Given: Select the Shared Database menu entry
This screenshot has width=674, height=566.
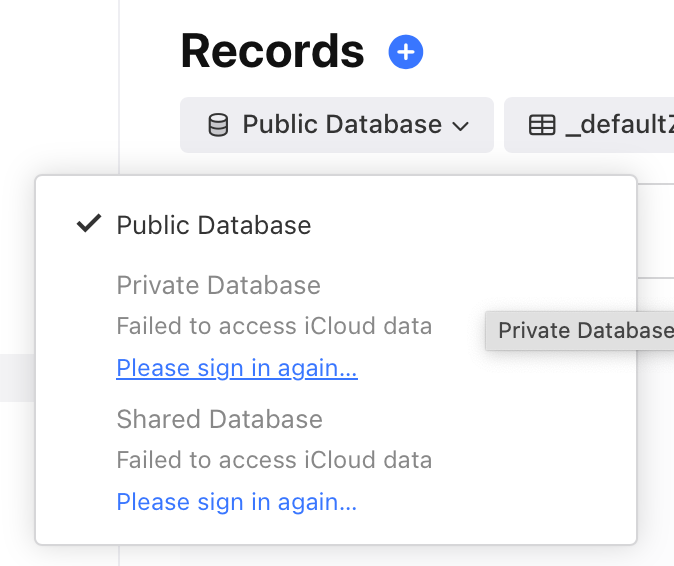Looking at the screenshot, I should coord(220,419).
